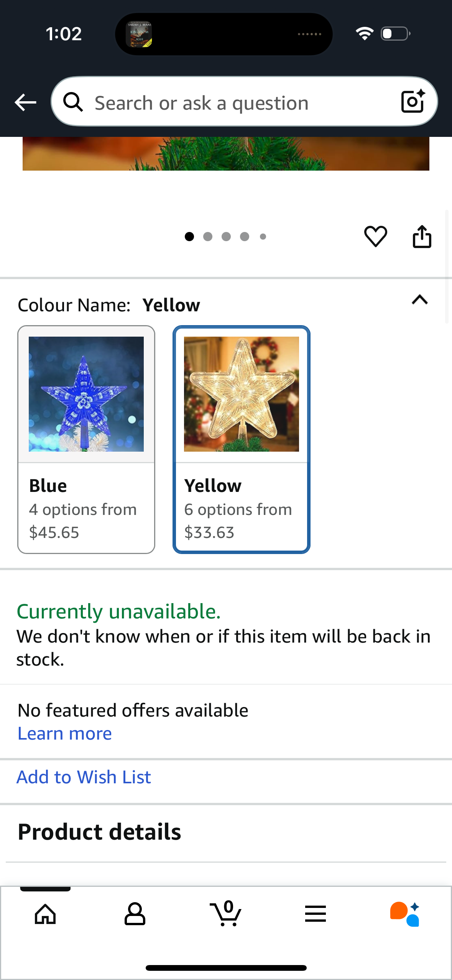Tap the search magnifier icon
Image resolution: width=452 pixels, height=980 pixels.
73,102
